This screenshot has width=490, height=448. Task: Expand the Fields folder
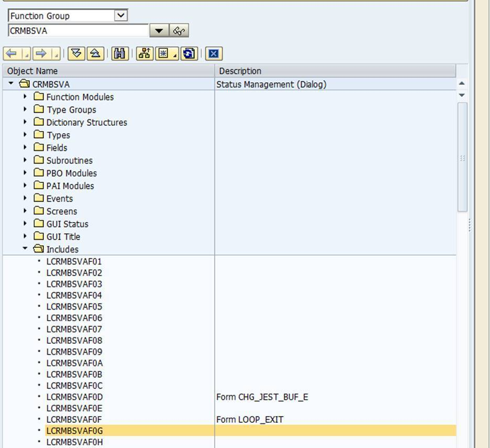click(25, 147)
